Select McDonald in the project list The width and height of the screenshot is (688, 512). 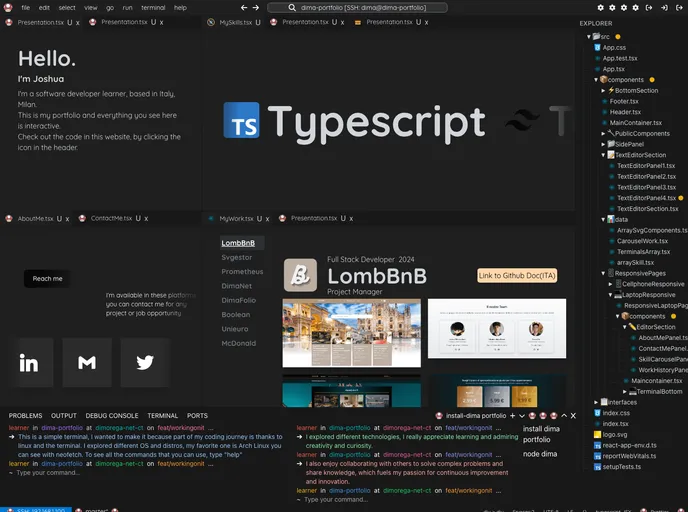239,343
